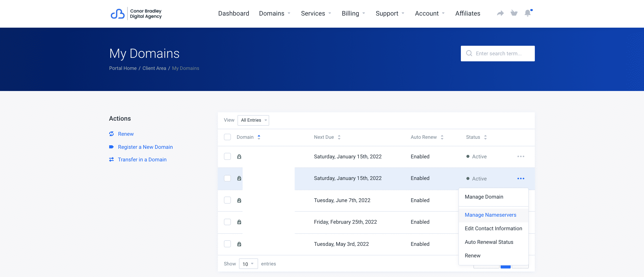The height and width of the screenshot is (277, 644).
Task: Expand the Support navigation dropdown
Action: [390, 13]
